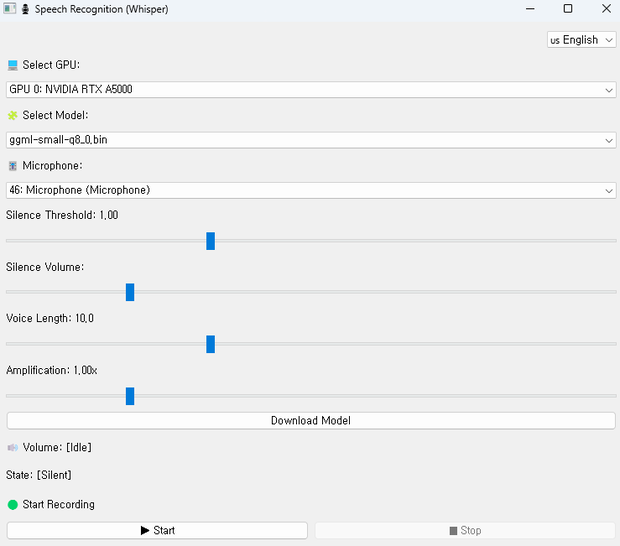This screenshot has width=620, height=546.
Task: Click the computer icon beside Select GPU
Action: [x=13, y=65]
